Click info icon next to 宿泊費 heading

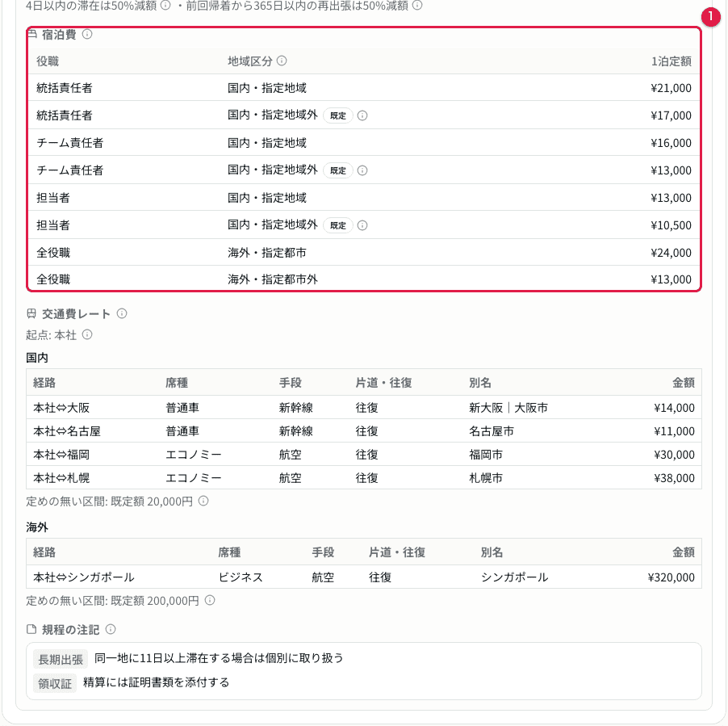87,35
